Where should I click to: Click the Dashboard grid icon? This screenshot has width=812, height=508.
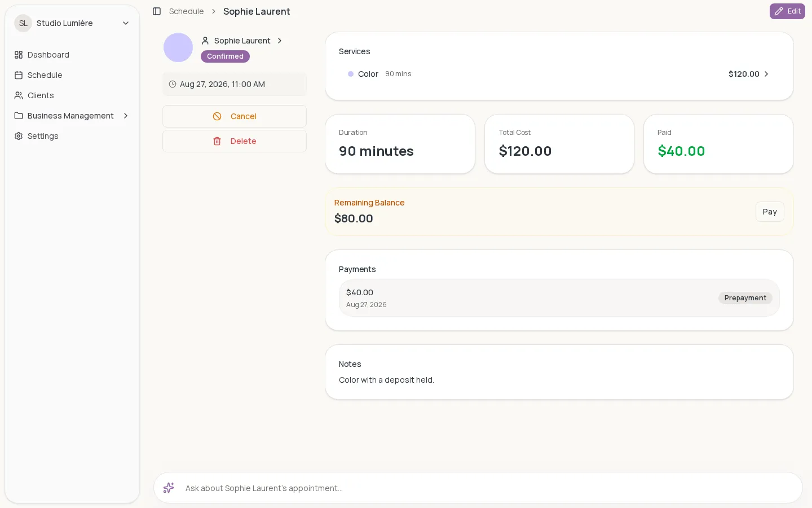point(19,55)
